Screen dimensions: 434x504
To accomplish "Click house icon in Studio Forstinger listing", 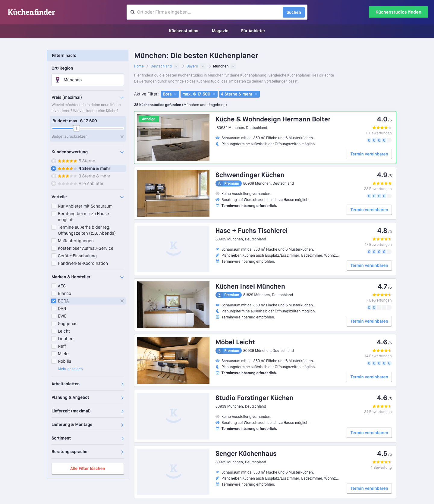I will tap(218, 423).
